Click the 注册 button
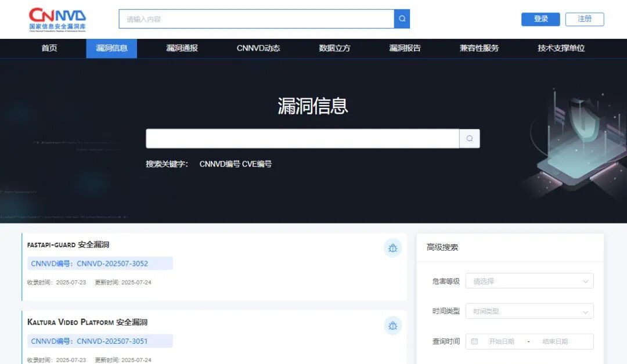The image size is (627, 364). (x=584, y=19)
